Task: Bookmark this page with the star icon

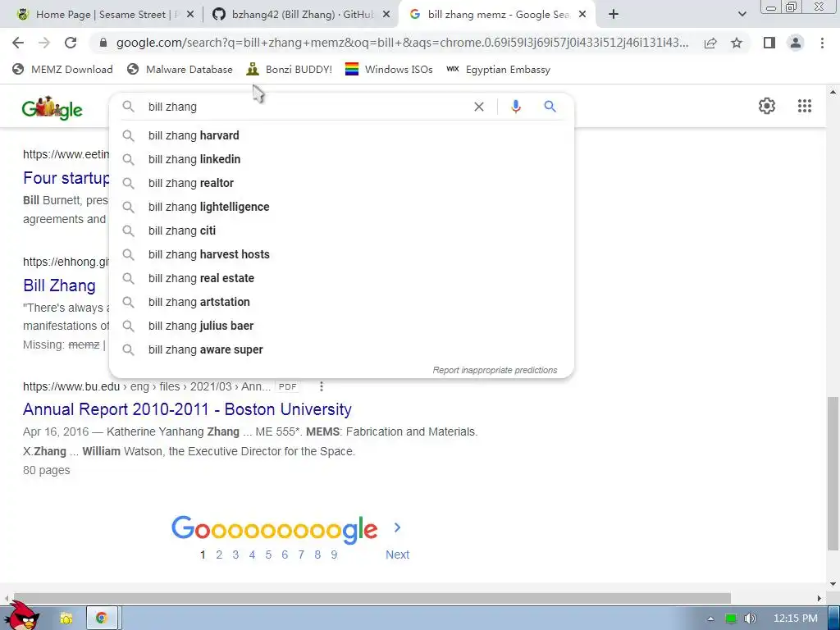Action: [737, 43]
